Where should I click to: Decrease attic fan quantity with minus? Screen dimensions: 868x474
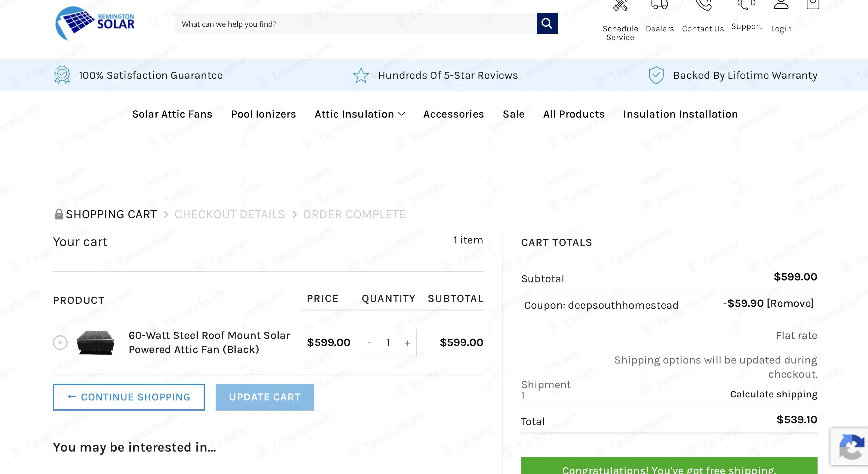tap(369, 343)
